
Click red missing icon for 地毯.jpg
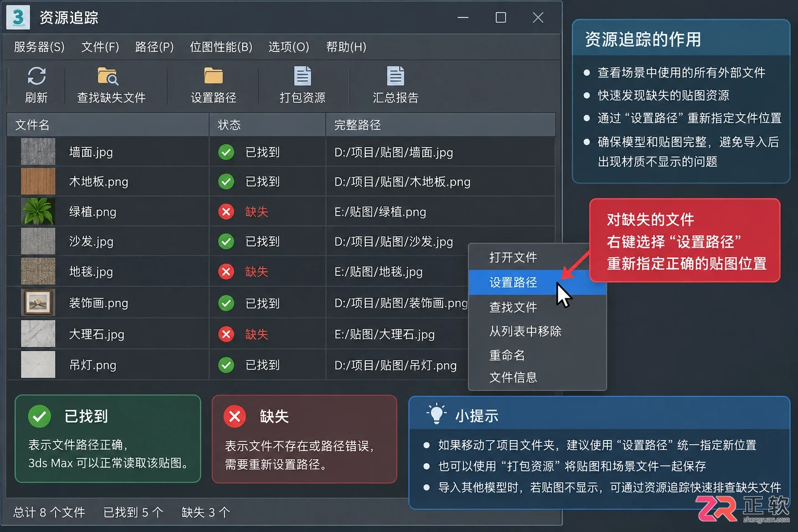(226, 272)
